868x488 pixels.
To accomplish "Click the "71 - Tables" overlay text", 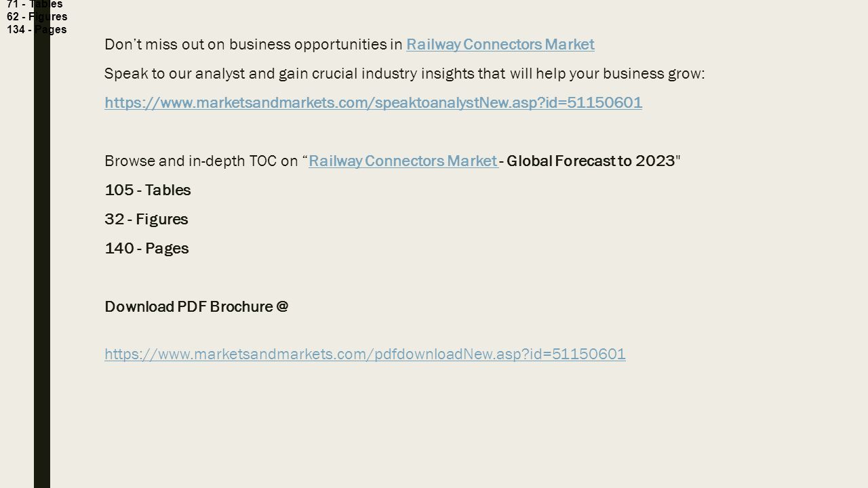I will 35,4.
